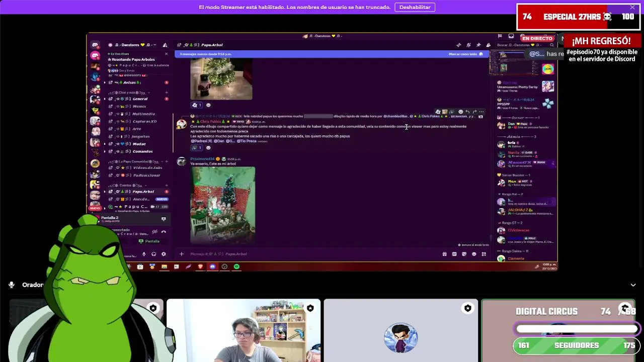This screenshot has height=362, width=644.
Task: Open the Multimedia channel
Action: click(x=137, y=114)
